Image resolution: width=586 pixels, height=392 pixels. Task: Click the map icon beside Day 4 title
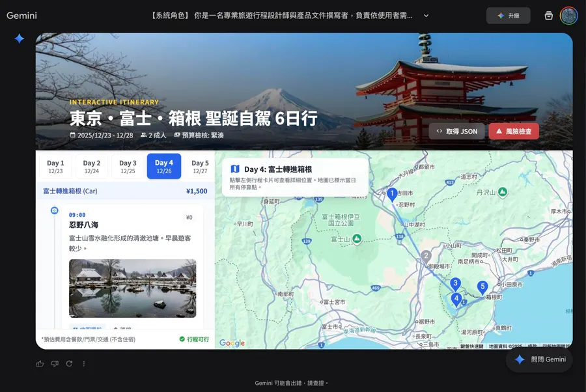pos(236,168)
